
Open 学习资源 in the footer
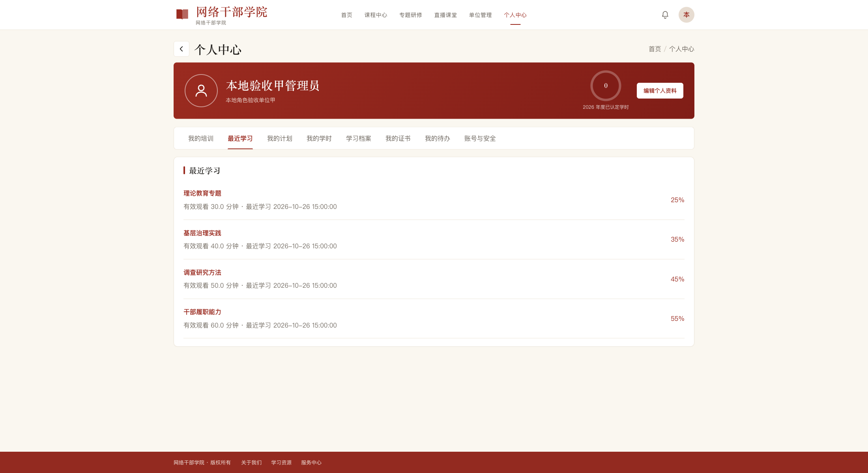coord(281,462)
